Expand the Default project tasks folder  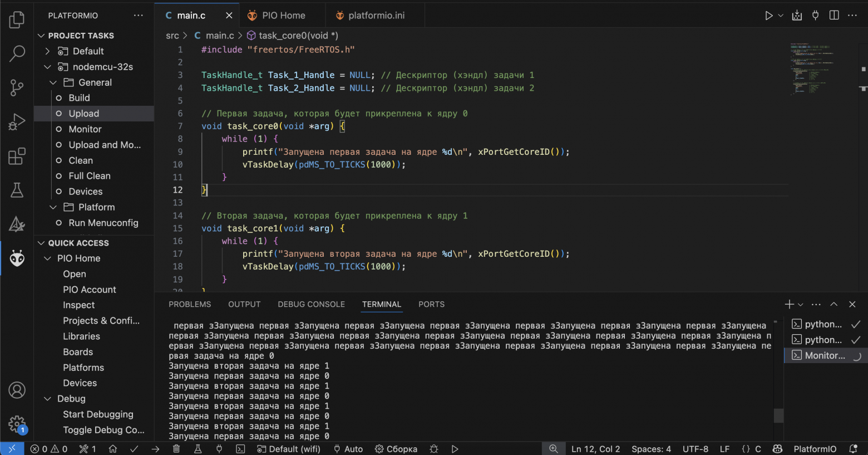(47, 51)
